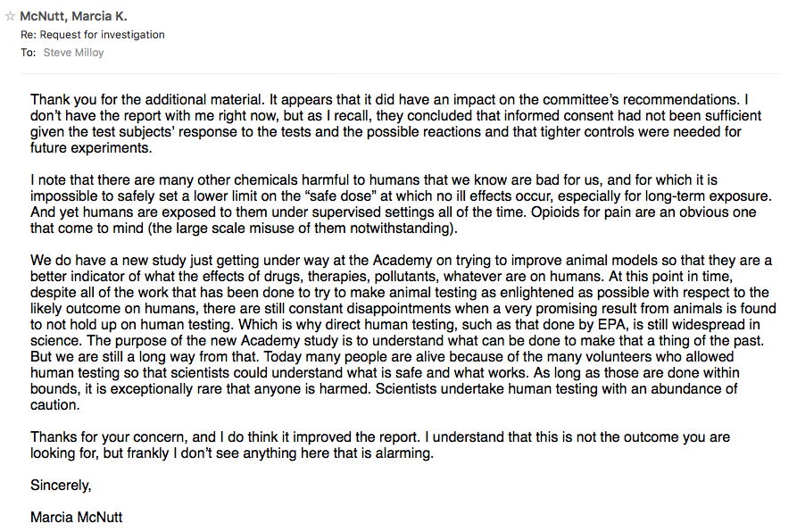Image resolution: width=797 pixels, height=532 pixels.
Task: Select the subject line Re: Request for investigation
Action: point(93,35)
